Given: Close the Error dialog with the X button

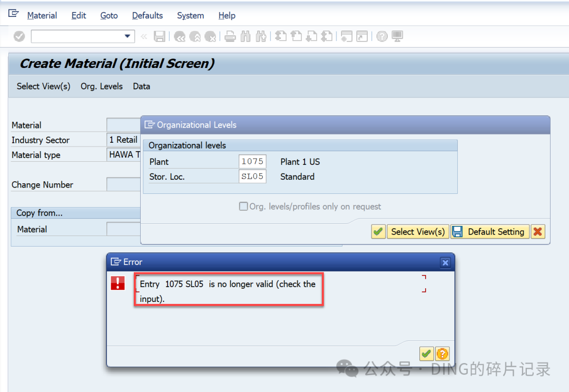Looking at the screenshot, I should click(x=445, y=262).
